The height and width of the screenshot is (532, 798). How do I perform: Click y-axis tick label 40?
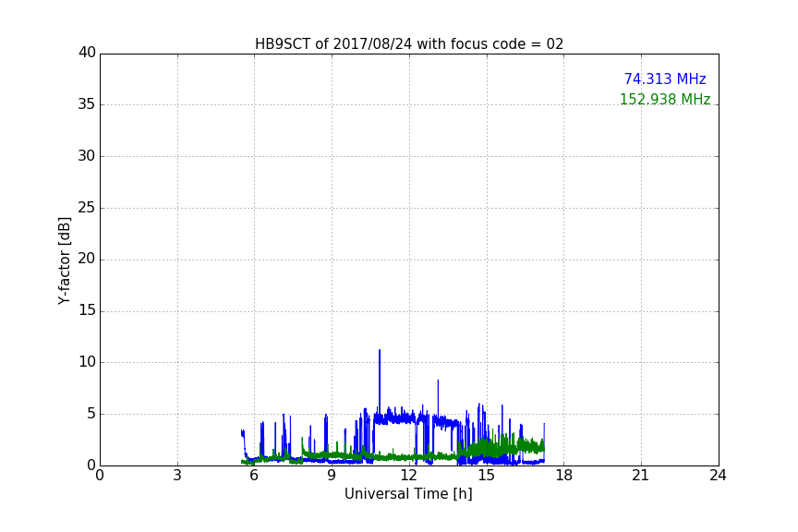pyautogui.click(x=87, y=53)
